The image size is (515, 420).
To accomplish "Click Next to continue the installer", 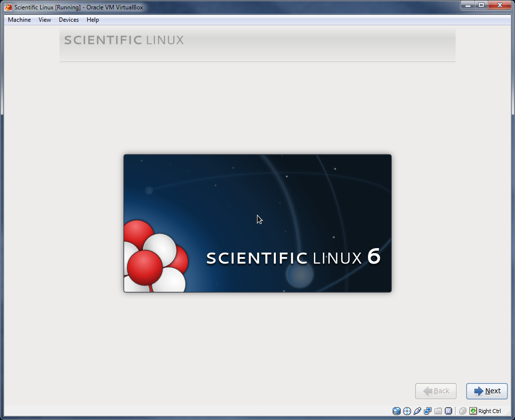I will 487,391.
